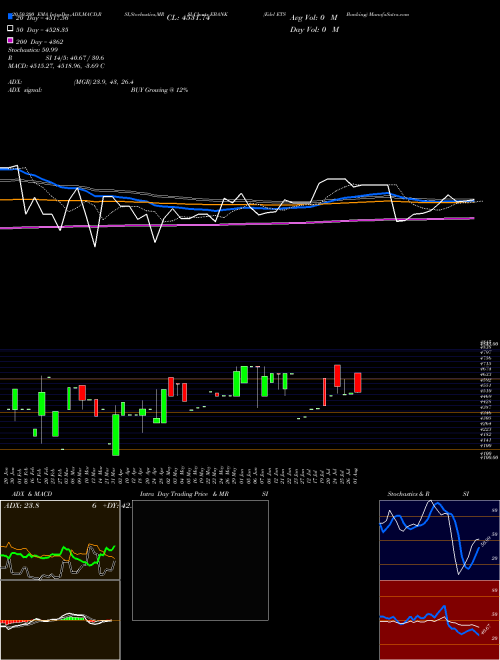The width and height of the screenshot is (500, 660).
Task: Click the empty Intra Day trading chart box
Action: click(x=200, y=560)
